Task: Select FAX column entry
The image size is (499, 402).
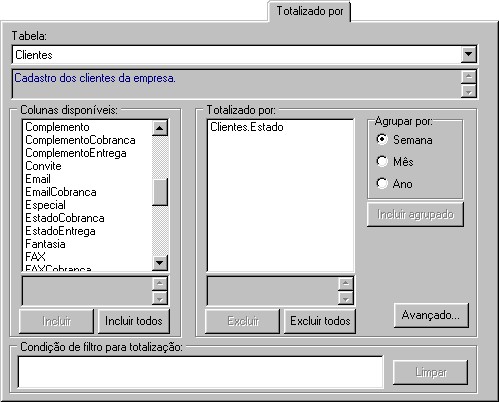Action: click(35, 257)
